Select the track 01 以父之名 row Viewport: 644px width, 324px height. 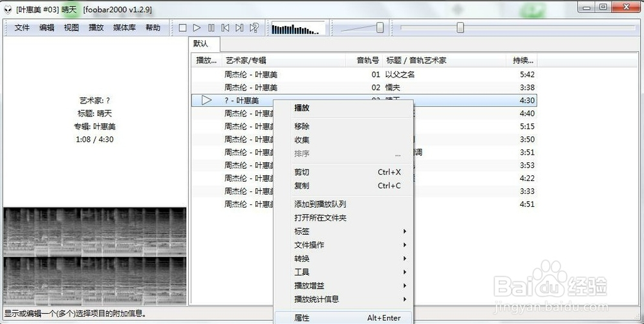364,74
